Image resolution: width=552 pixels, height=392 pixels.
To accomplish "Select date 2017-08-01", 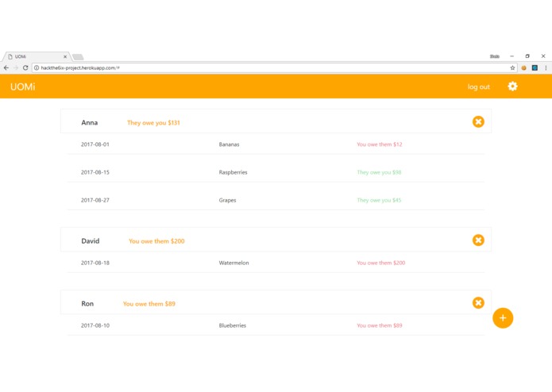I will click(x=95, y=144).
